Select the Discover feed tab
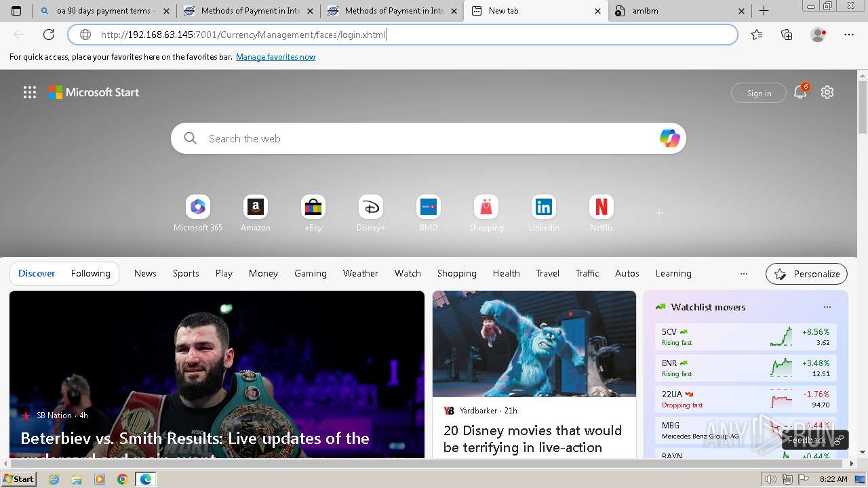 [37, 273]
